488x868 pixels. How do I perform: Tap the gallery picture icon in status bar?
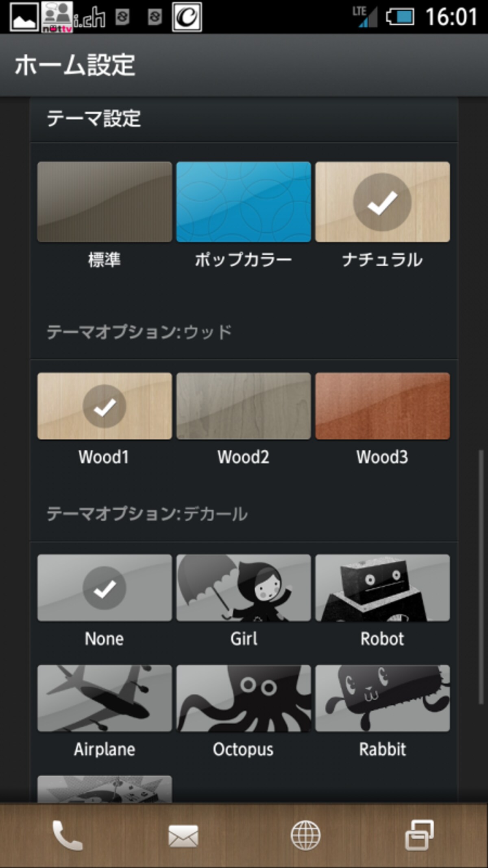coord(24,17)
